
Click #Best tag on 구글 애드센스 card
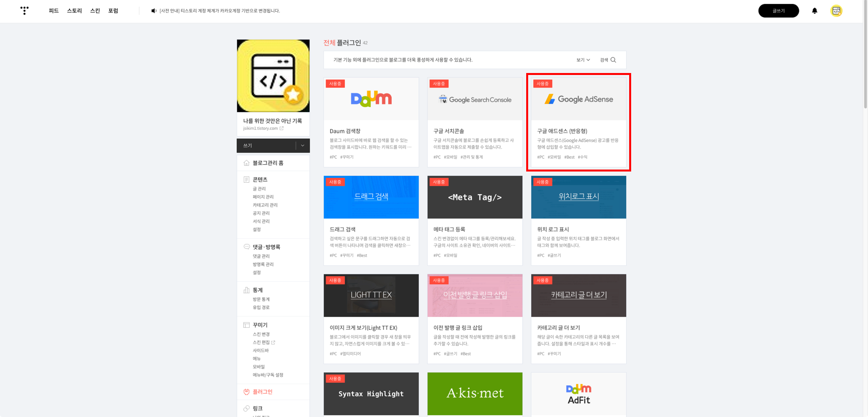point(569,157)
